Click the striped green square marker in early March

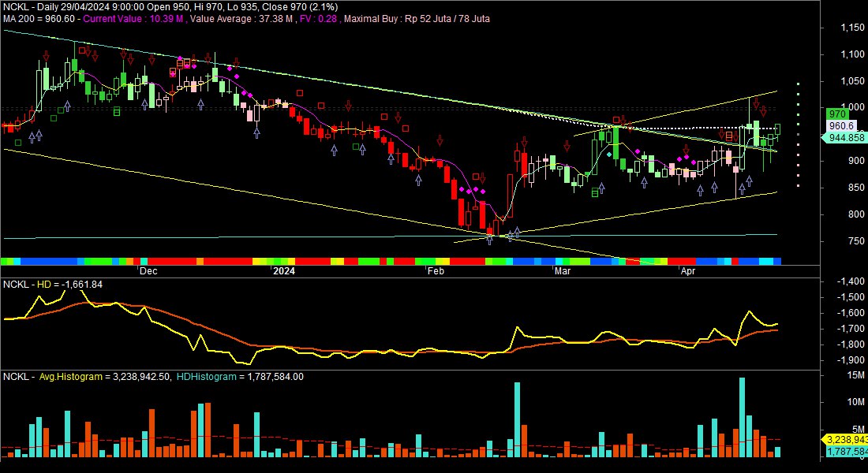click(x=595, y=192)
